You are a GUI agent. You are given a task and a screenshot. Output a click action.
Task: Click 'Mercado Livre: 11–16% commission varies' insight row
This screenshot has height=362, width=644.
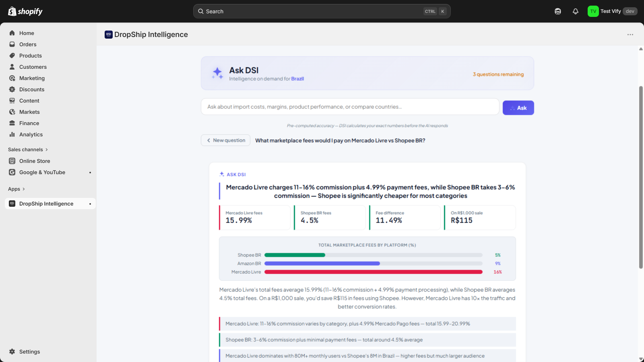pos(367,324)
